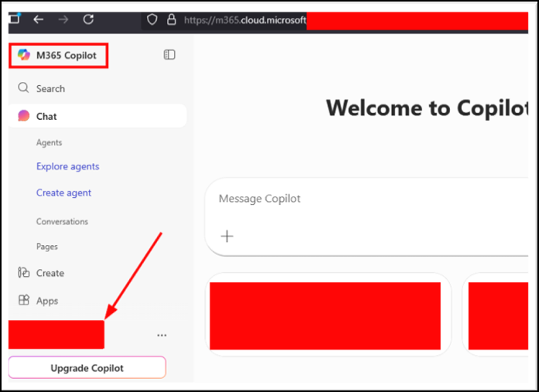Open the three-dot account options menu
The width and height of the screenshot is (539, 392).
(162, 336)
